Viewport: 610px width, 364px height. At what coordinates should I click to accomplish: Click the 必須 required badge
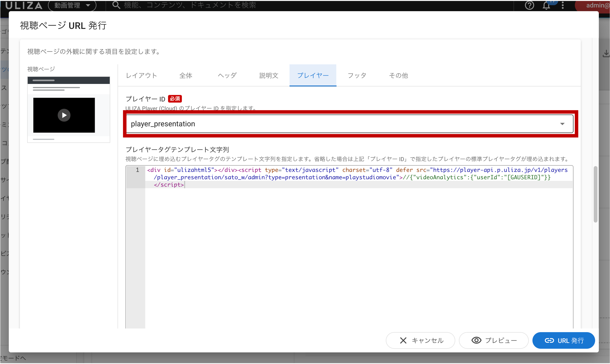tap(175, 99)
